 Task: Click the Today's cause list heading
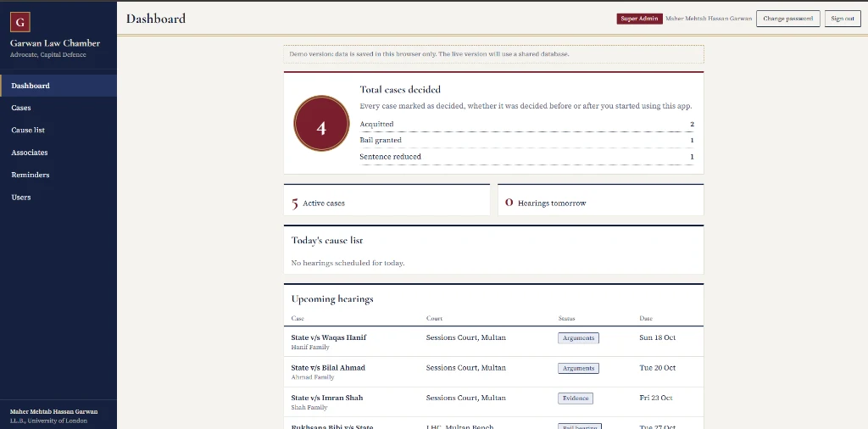click(x=327, y=240)
